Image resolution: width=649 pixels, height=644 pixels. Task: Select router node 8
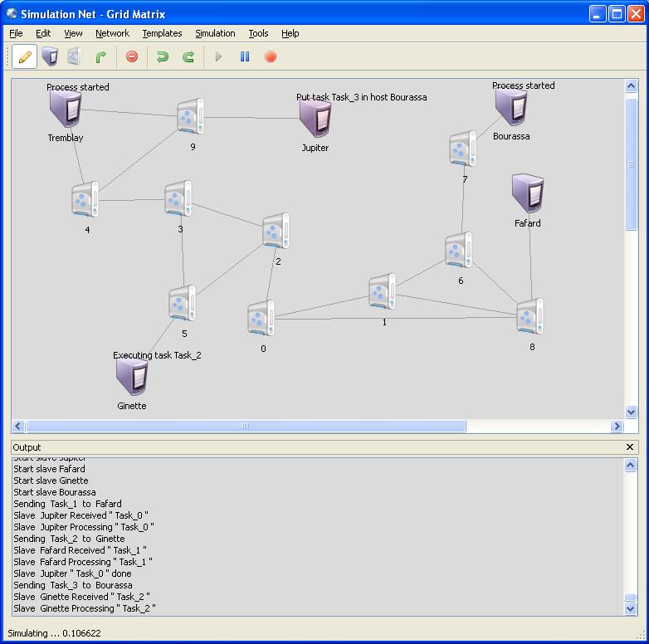[530, 316]
